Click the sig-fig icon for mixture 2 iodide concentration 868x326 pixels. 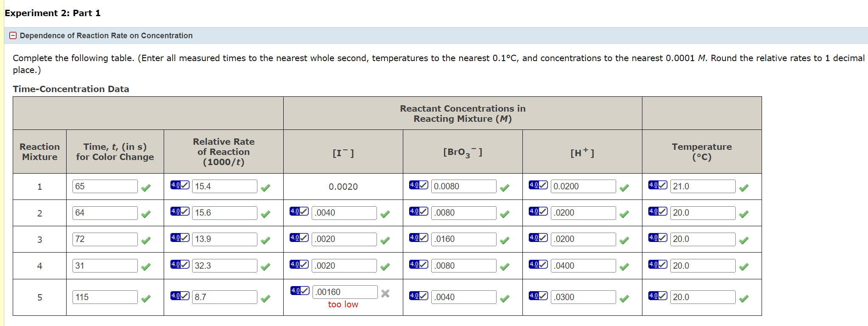click(x=299, y=211)
